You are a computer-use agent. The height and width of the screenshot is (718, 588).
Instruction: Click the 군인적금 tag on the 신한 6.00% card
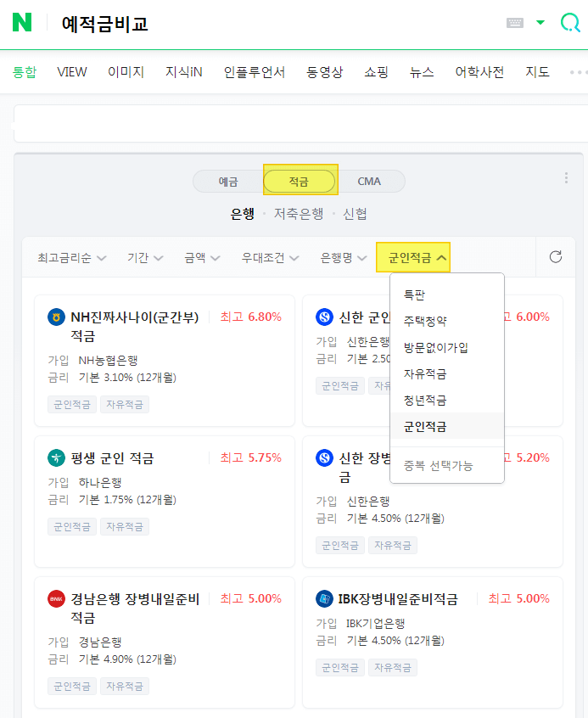(x=339, y=386)
